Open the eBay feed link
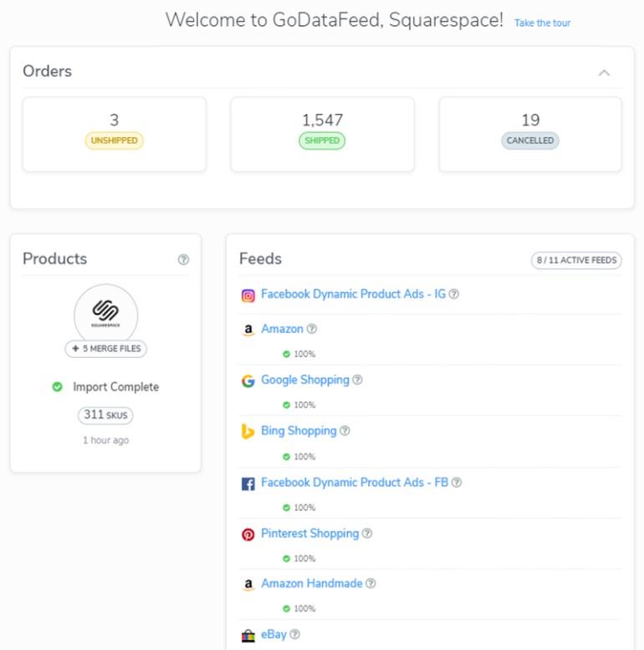This screenshot has width=644, height=650. tap(273, 635)
